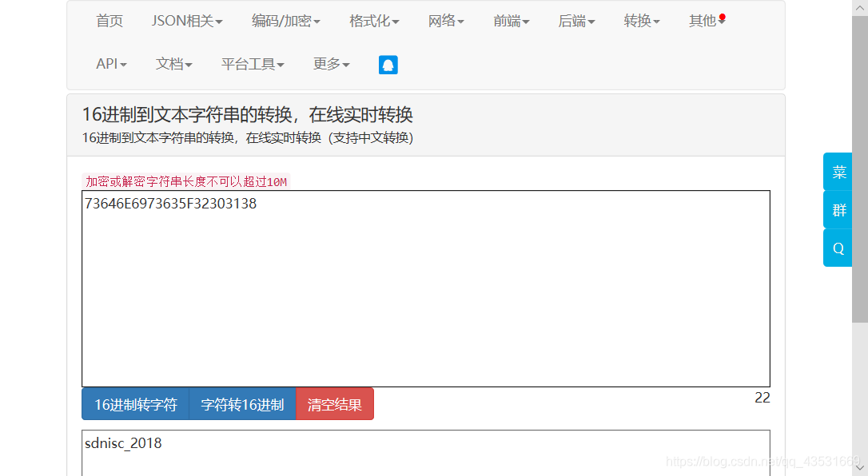Expand the 编码/加密 dropdown menu

(285, 21)
